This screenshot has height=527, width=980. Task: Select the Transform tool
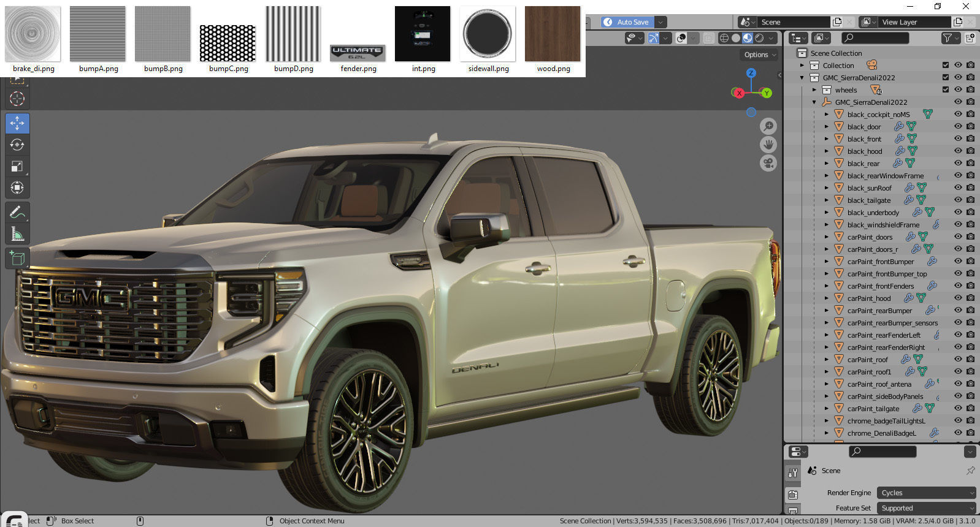[17, 188]
